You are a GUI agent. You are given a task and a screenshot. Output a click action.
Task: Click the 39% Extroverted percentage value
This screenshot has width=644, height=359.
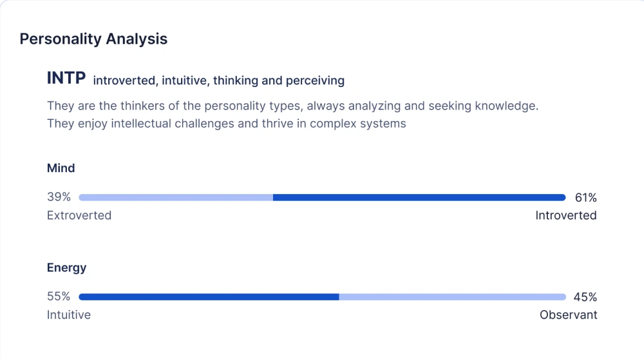tap(59, 197)
